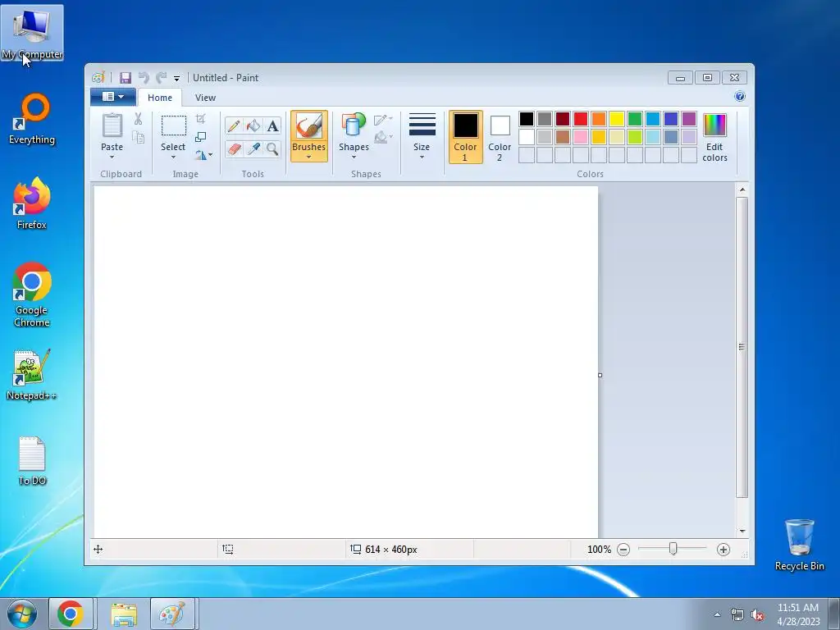Screen dimensions: 840x630
Task: Open File Explorer from the taskbar
Action: [x=124, y=614]
